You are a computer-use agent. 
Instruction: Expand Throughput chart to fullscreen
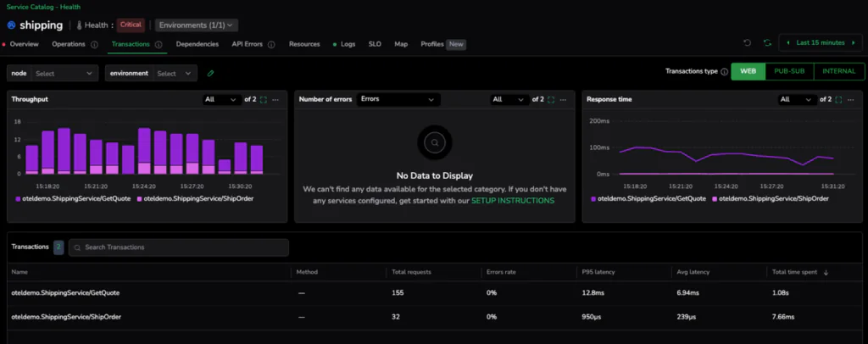click(x=264, y=100)
